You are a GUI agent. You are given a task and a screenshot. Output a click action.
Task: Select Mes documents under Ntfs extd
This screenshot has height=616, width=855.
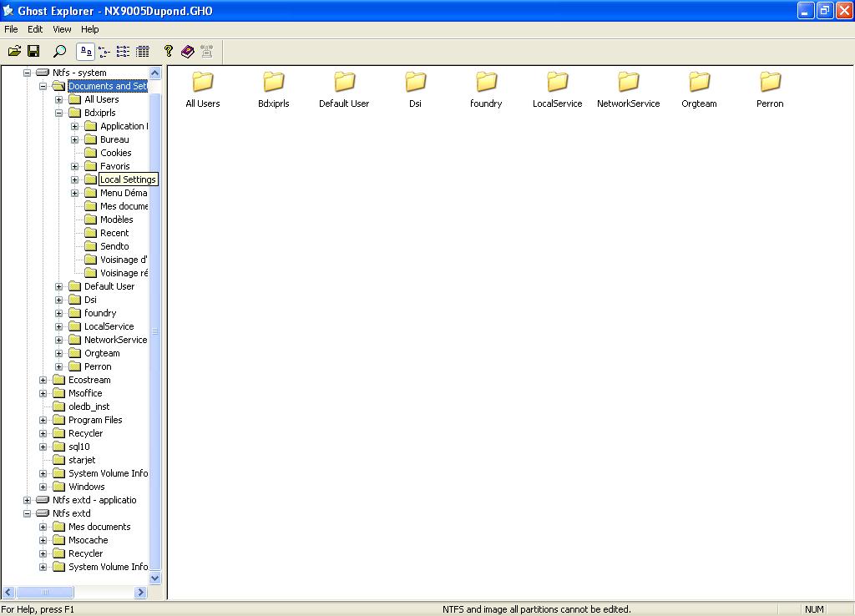99,527
